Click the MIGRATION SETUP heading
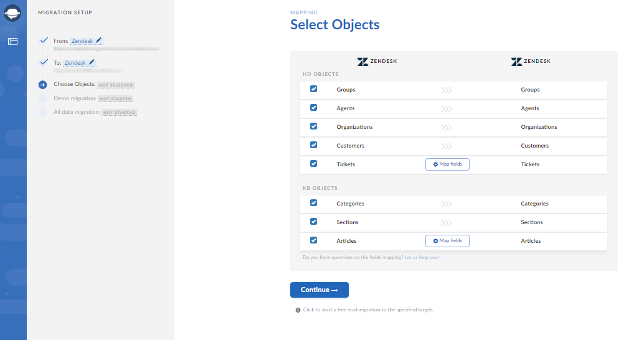Image resolution: width=644 pixels, height=340 pixels. [x=65, y=12]
